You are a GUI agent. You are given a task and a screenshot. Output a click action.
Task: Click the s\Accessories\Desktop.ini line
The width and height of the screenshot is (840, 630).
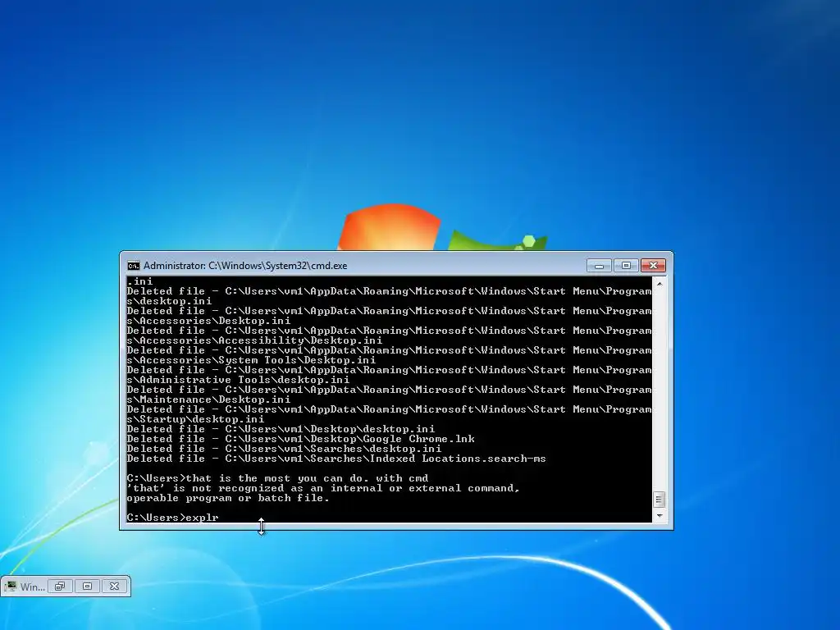point(208,321)
